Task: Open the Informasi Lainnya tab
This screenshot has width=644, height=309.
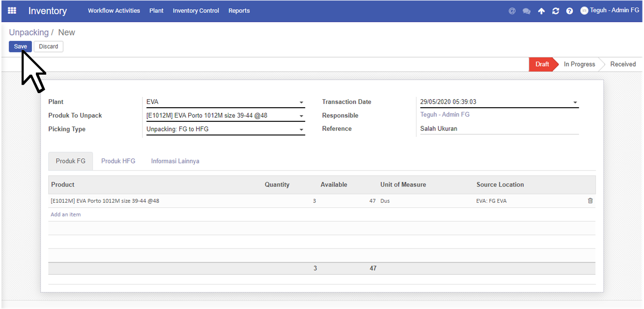Action: (175, 161)
